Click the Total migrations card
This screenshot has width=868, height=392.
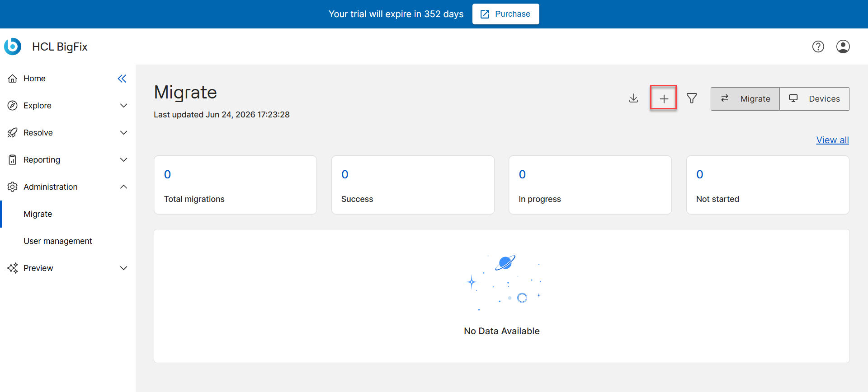235,185
